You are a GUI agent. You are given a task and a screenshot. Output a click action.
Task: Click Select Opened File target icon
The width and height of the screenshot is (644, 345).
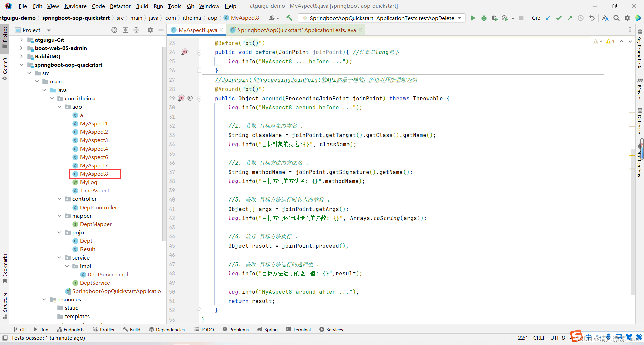114,30
